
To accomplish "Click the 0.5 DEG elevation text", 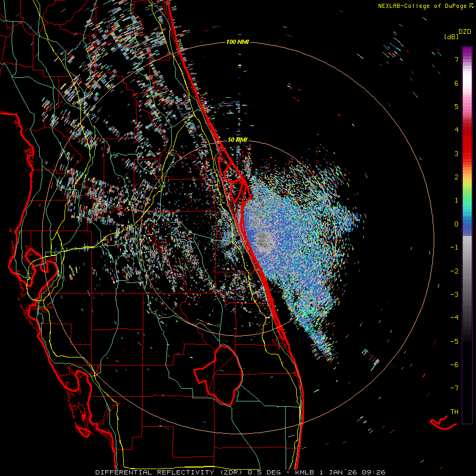I will (x=264, y=472).
